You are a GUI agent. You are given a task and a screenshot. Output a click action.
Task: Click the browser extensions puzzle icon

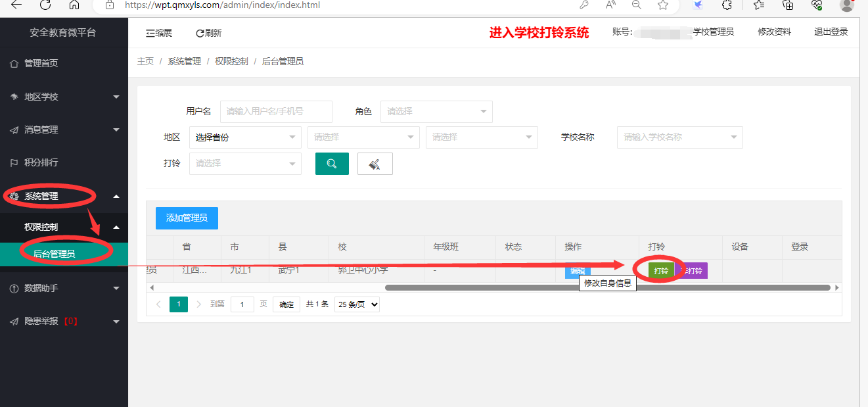727,5
